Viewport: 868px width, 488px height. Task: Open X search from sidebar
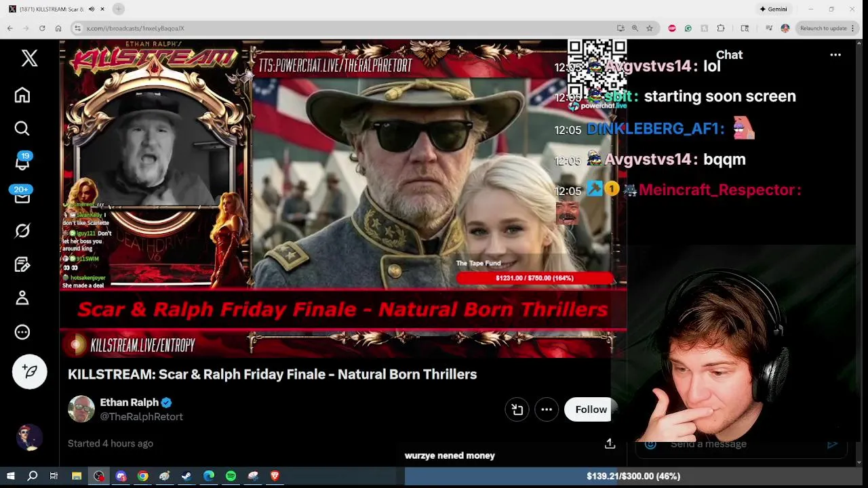22,129
